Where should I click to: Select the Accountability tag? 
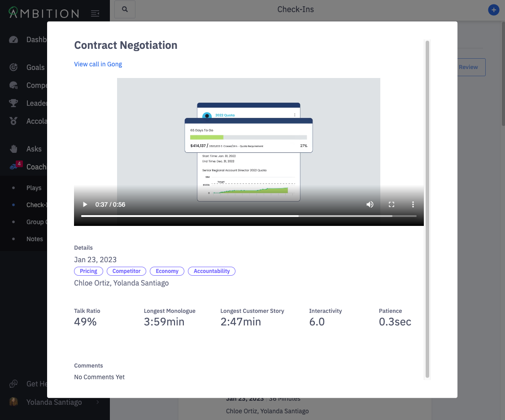212,271
